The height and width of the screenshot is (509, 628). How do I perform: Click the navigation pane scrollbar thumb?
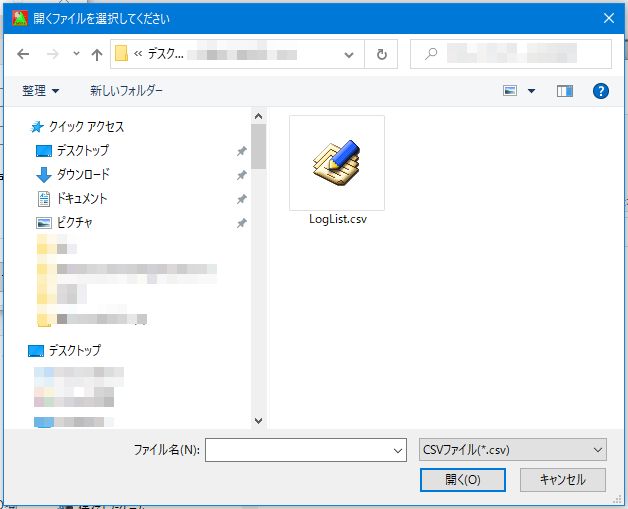(259, 147)
